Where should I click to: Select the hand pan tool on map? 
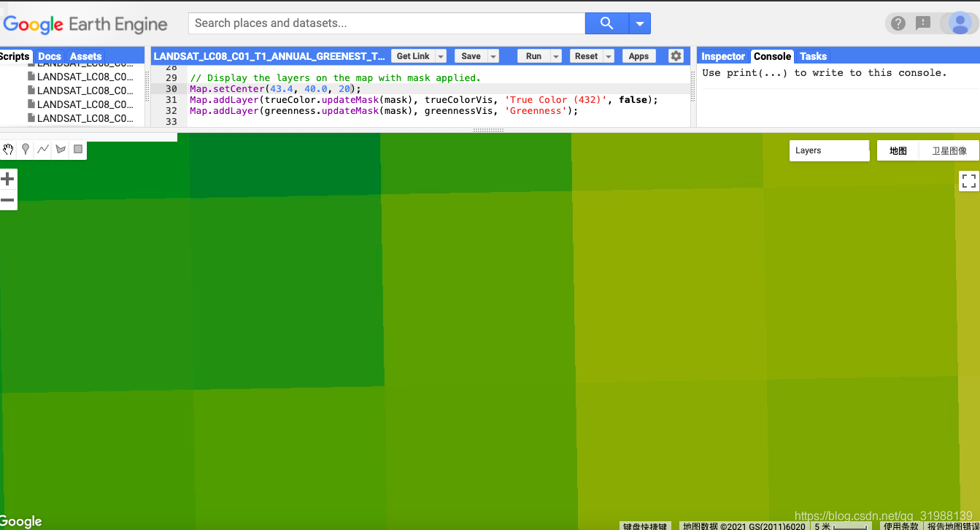click(x=8, y=150)
